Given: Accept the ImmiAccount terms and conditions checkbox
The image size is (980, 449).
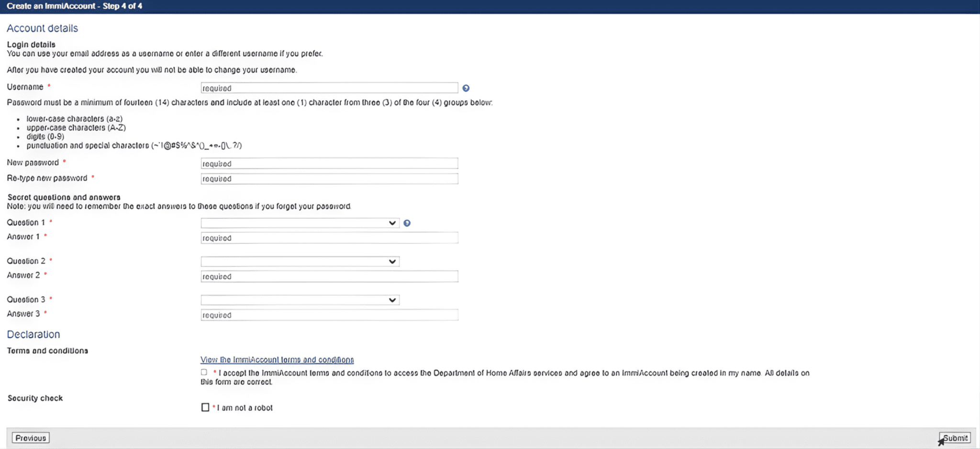Looking at the screenshot, I should pos(204,372).
